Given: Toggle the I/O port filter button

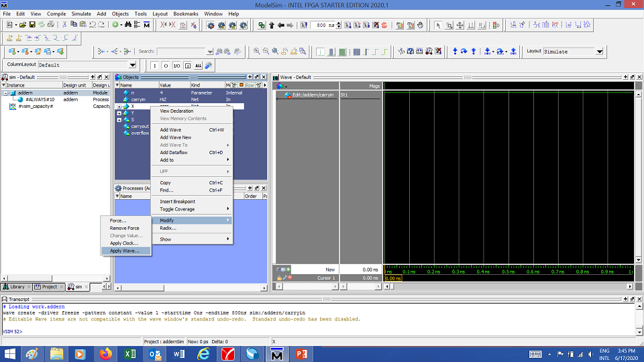Looking at the screenshot, I should click(176, 65).
